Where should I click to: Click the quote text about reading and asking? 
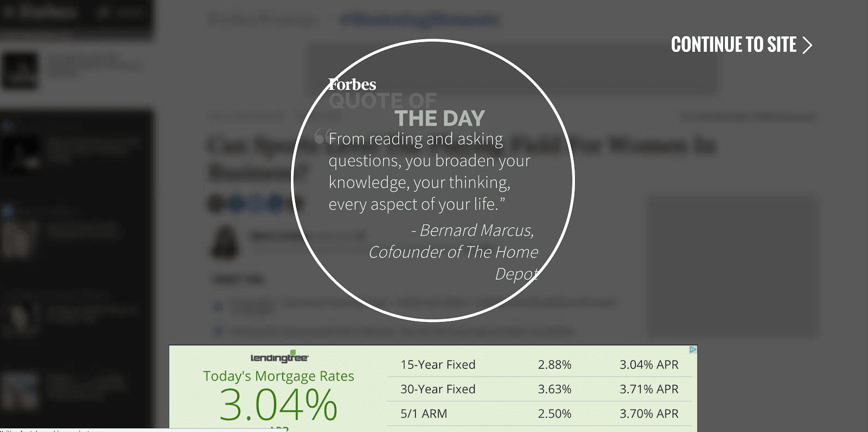429,171
